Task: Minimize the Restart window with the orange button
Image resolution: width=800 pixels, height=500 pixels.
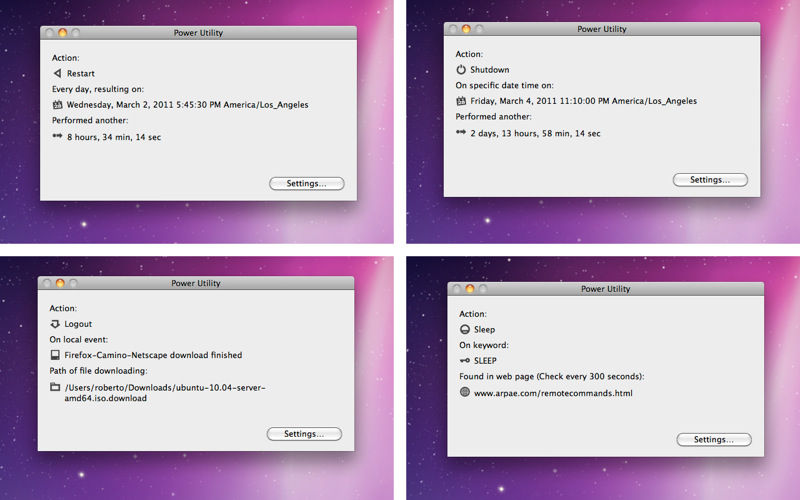Action: [62, 33]
